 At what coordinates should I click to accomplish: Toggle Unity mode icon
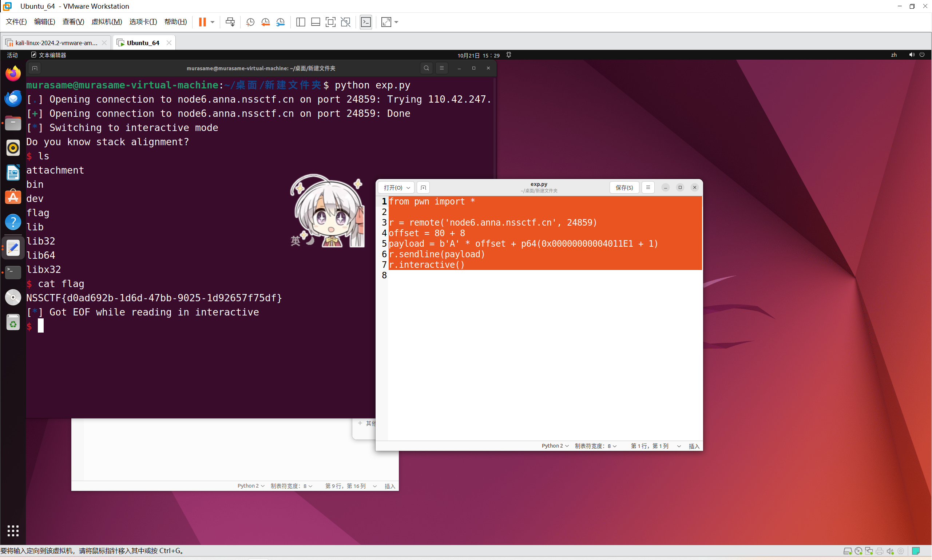345,22
